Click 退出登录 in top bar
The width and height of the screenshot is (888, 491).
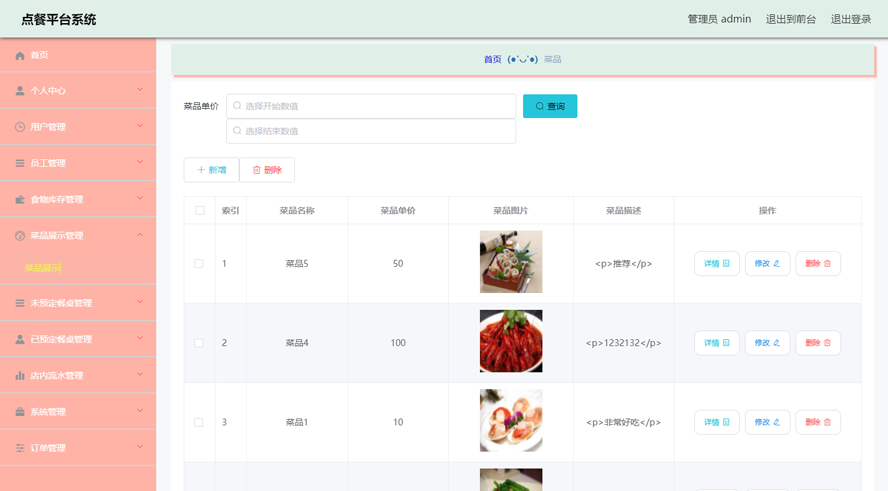point(851,19)
